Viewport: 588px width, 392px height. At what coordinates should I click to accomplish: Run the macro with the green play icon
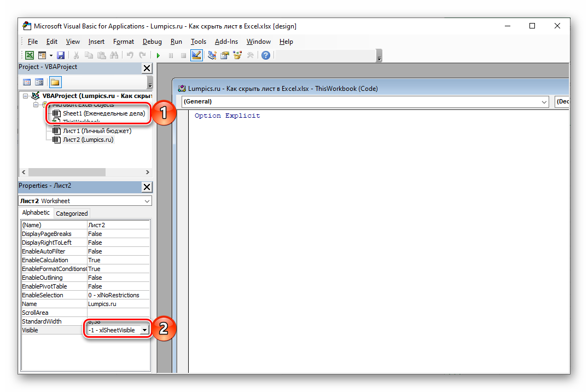point(158,55)
